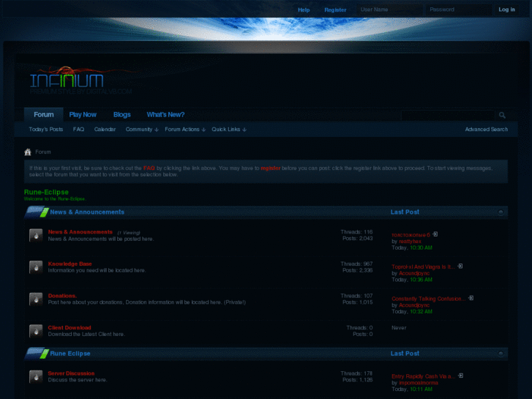The image size is (532, 399).
Task: Click Server Discussion forum status icon
Action: click(36, 376)
